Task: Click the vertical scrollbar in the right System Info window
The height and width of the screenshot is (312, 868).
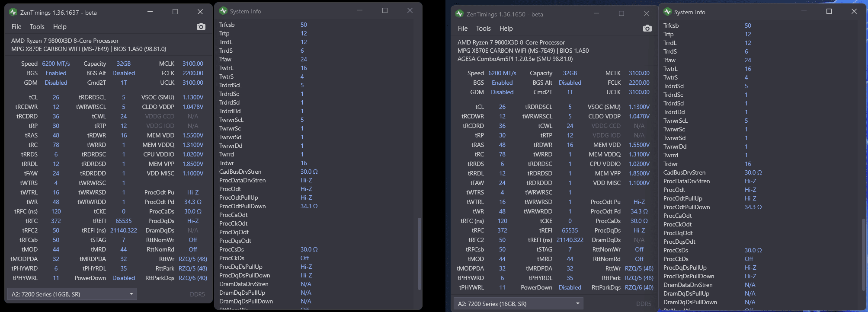Action: tap(863, 255)
